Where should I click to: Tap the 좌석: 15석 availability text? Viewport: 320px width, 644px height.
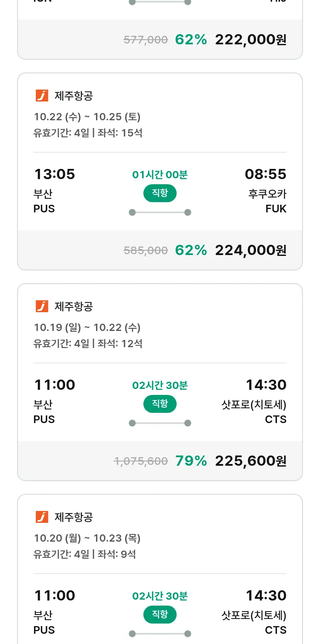(x=120, y=133)
